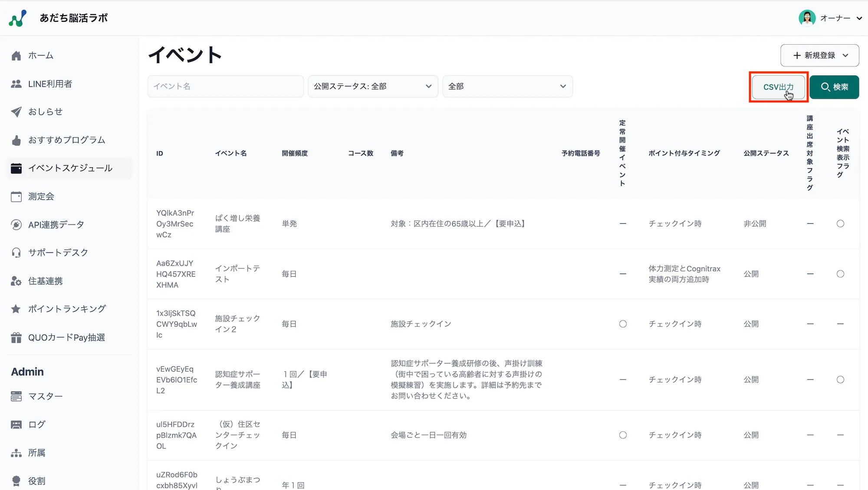Viewport: 868px width, 490px height.
Task: Select the 測定会 calendar icon
Action: [x=16, y=196]
